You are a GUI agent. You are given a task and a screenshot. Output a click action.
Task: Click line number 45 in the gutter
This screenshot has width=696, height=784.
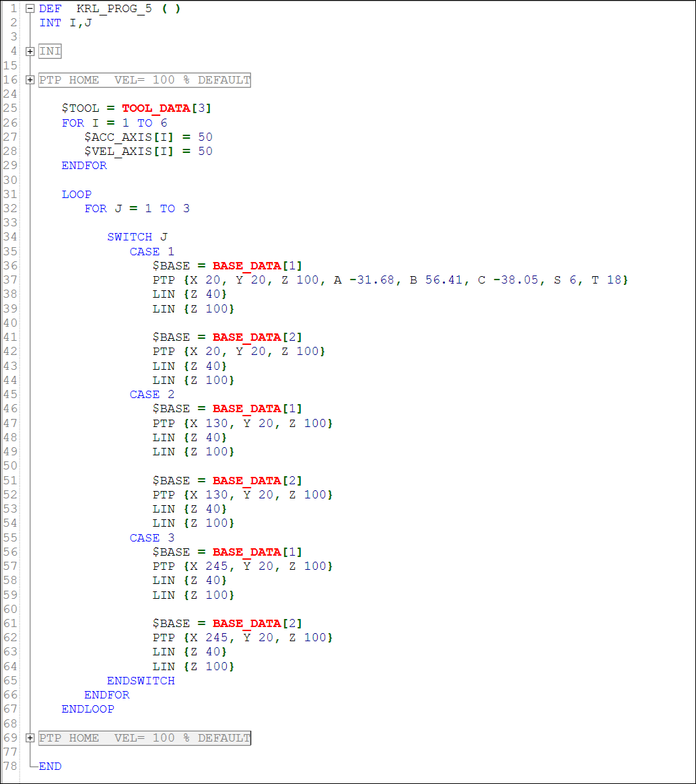pos(10,395)
